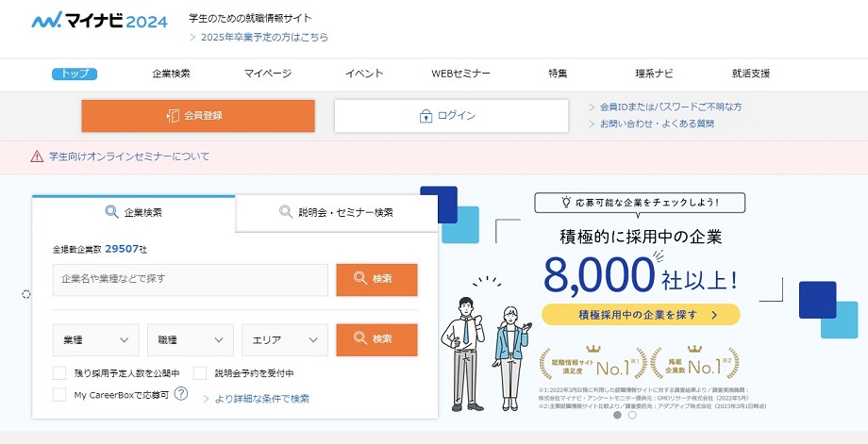Click the orange 会員登録 button
Viewport: 868px width, 444px height.
[x=198, y=116]
